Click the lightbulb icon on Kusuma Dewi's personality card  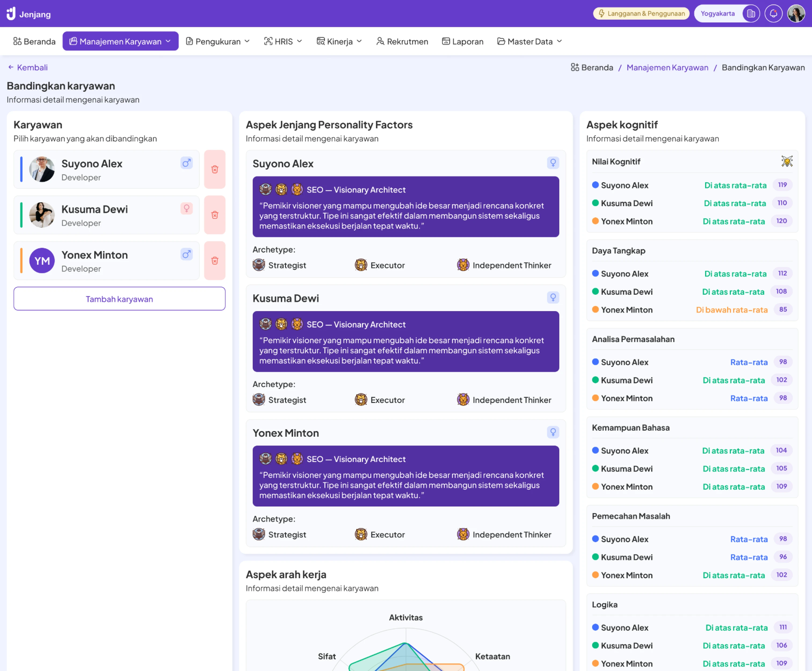[553, 297]
